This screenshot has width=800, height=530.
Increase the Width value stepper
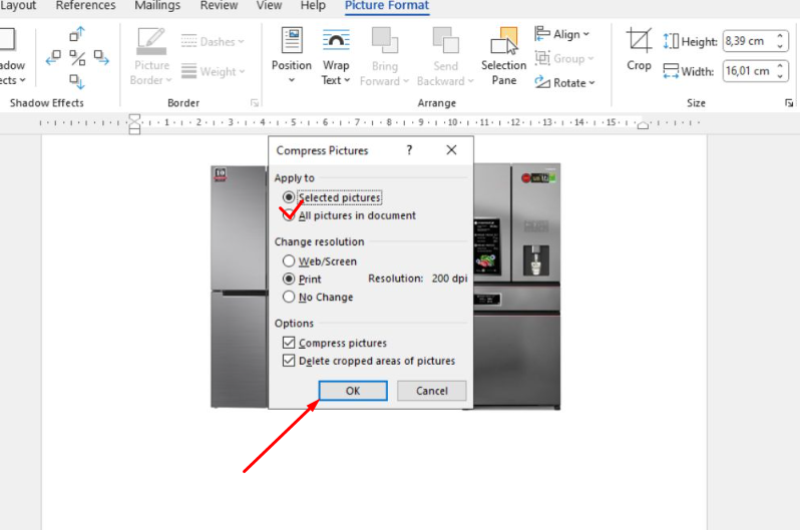[x=780, y=66]
